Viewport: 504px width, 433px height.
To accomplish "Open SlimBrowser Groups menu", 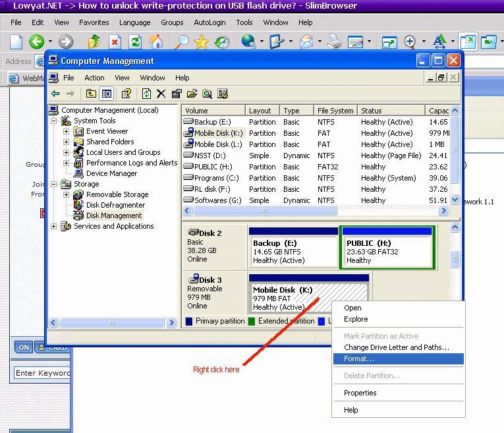I will (x=172, y=22).
